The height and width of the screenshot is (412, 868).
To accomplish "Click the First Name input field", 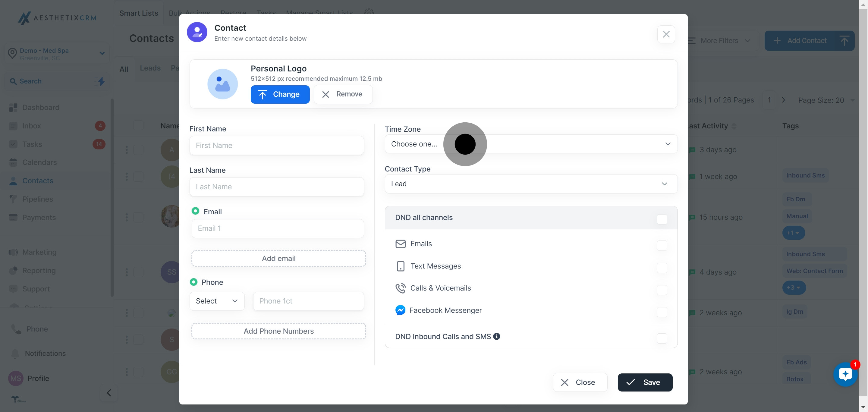I will [x=276, y=146].
